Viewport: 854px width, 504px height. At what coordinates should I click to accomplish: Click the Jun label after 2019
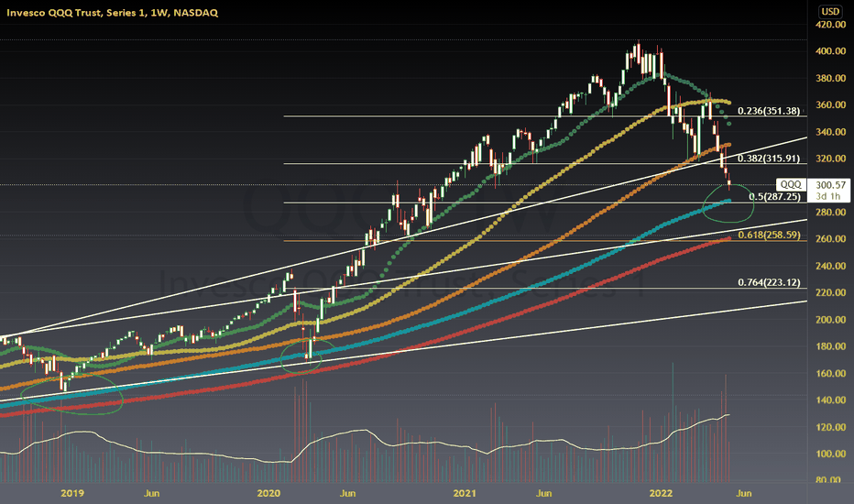point(151,493)
